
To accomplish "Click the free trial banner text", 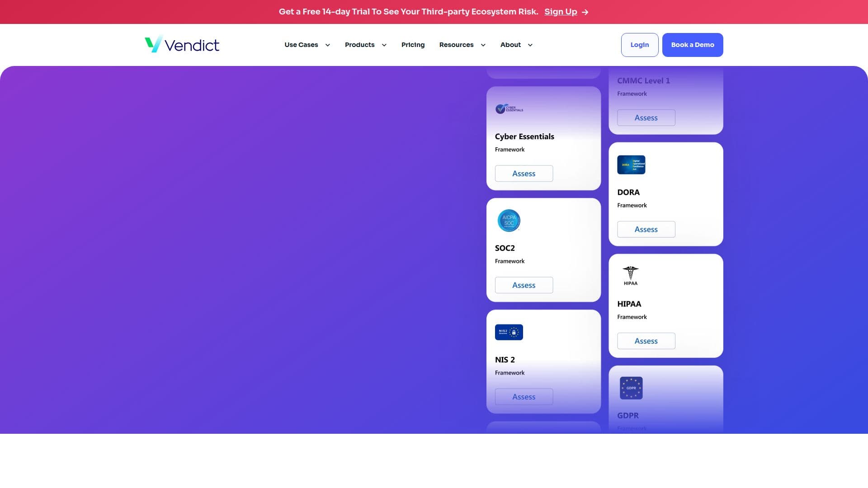I will coord(408,12).
